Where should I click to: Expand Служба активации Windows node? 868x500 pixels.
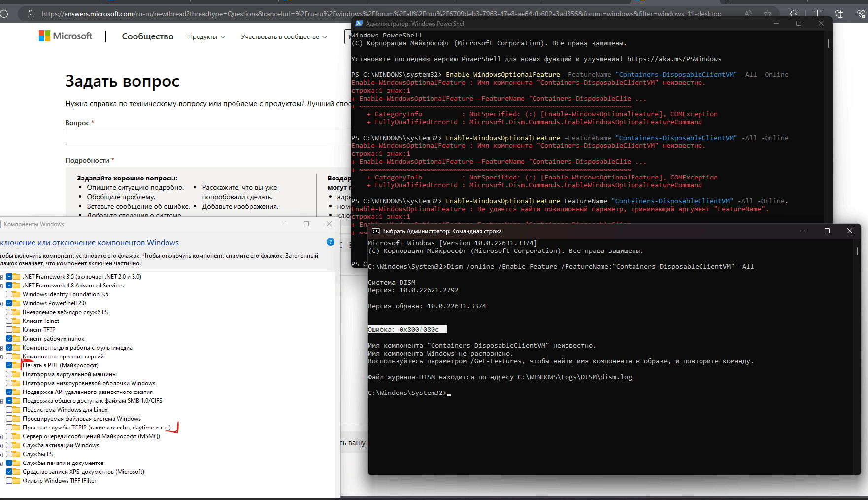(x=1, y=445)
